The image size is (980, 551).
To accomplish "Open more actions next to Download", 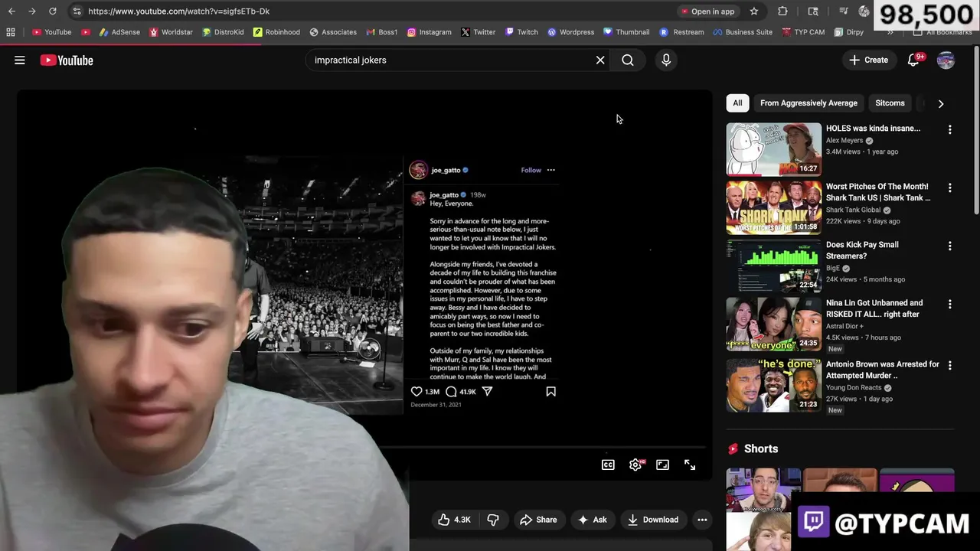I will (702, 520).
